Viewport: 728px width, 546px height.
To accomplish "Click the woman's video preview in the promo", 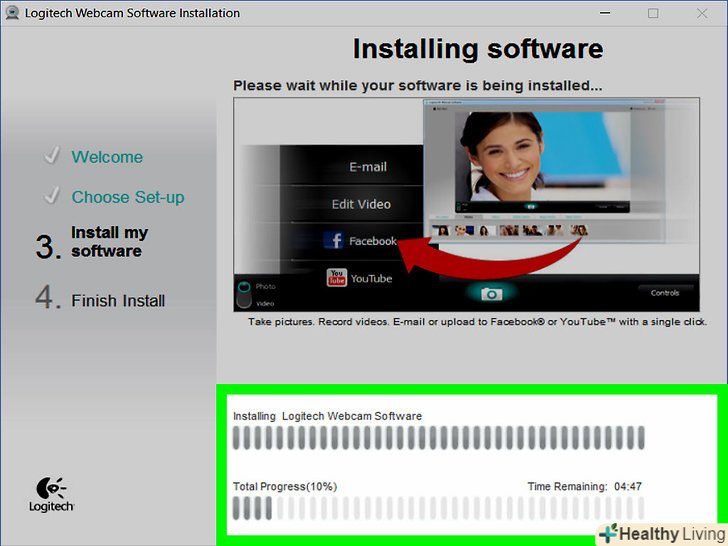I will [x=542, y=158].
